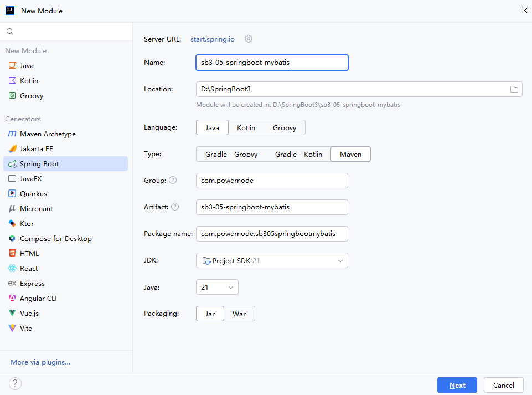Click into the Package name field
The height and width of the screenshot is (395, 532).
click(272, 234)
